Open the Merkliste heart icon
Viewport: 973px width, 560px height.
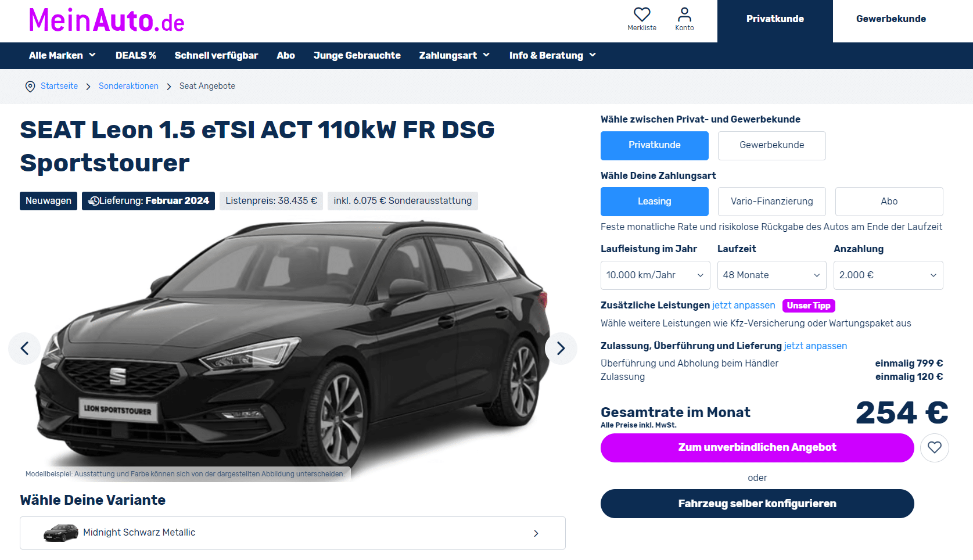(x=642, y=14)
